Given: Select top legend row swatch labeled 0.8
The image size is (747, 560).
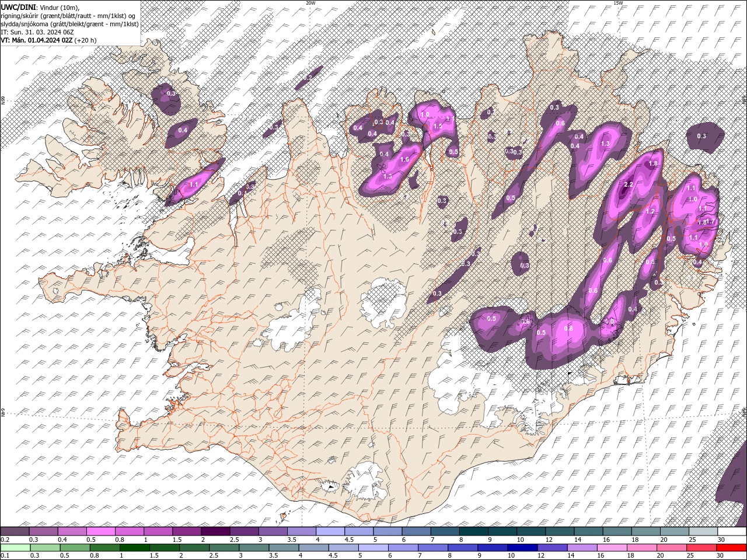Looking at the screenshot, I should tap(129, 531).
